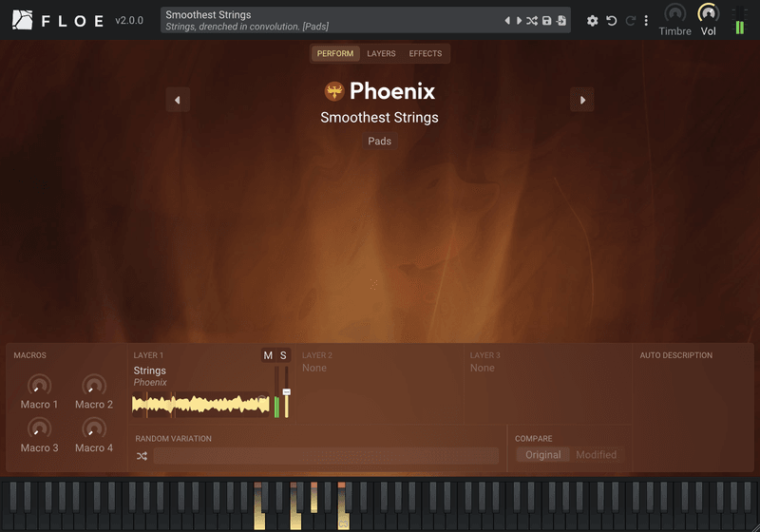760x532 pixels.
Task: Go to next preset using large right arrow
Action: [582, 100]
